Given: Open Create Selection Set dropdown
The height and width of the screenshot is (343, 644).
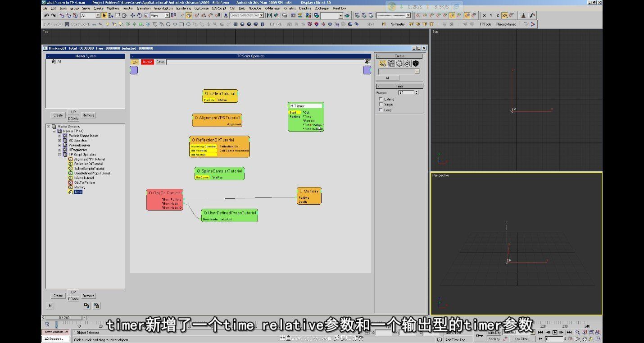Looking at the screenshot, I should (x=262, y=15).
